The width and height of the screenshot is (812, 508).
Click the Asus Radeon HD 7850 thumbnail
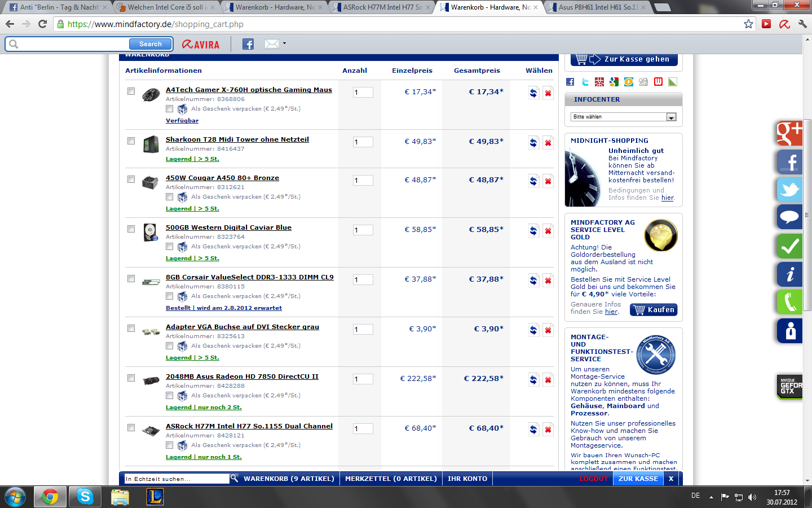(x=151, y=380)
